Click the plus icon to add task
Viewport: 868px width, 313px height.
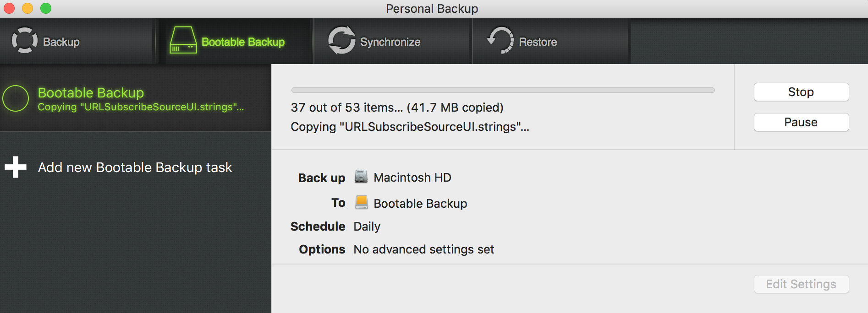(16, 167)
